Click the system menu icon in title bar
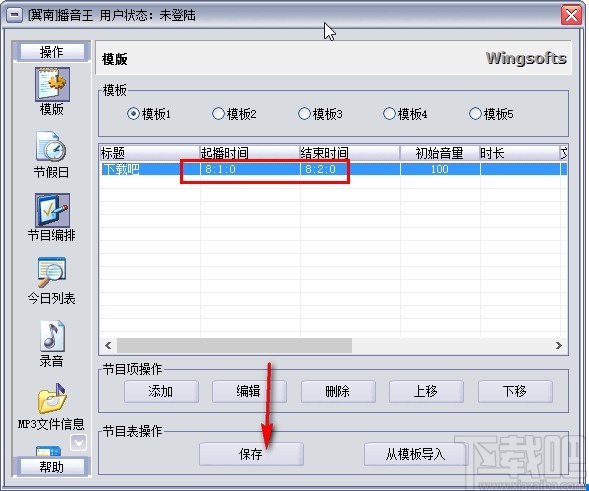The width and height of the screenshot is (589, 491). pyautogui.click(x=15, y=15)
